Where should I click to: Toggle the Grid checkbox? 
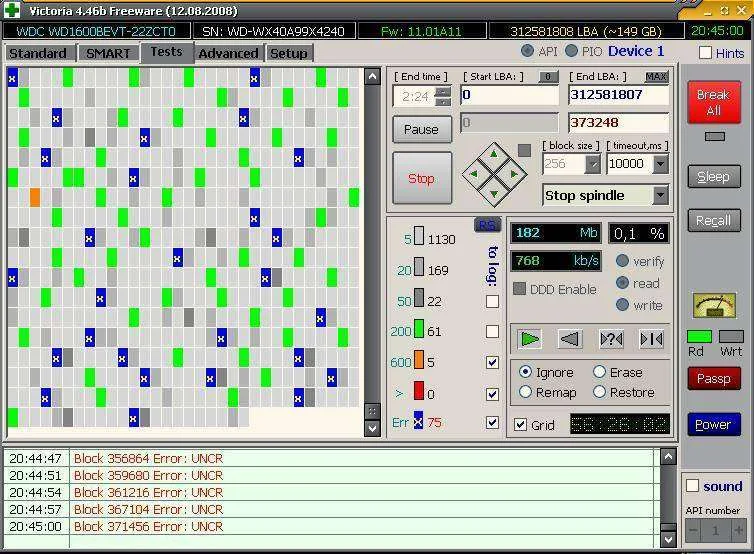[x=520, y=425]
